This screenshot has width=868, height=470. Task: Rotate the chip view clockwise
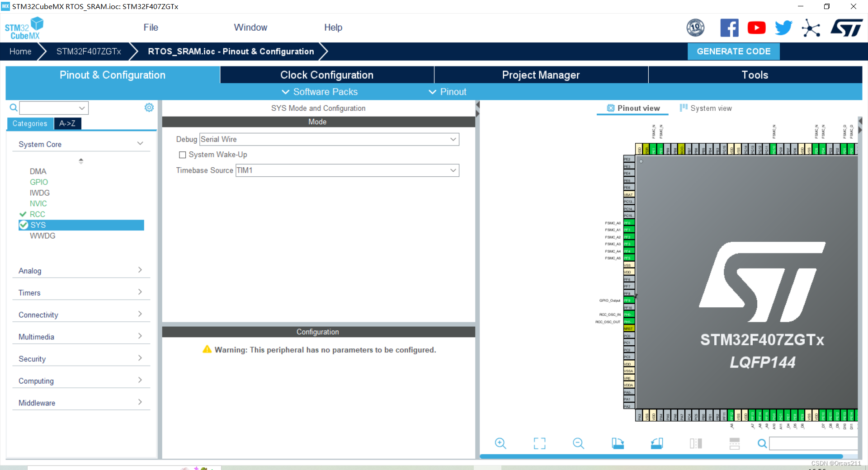618,443
